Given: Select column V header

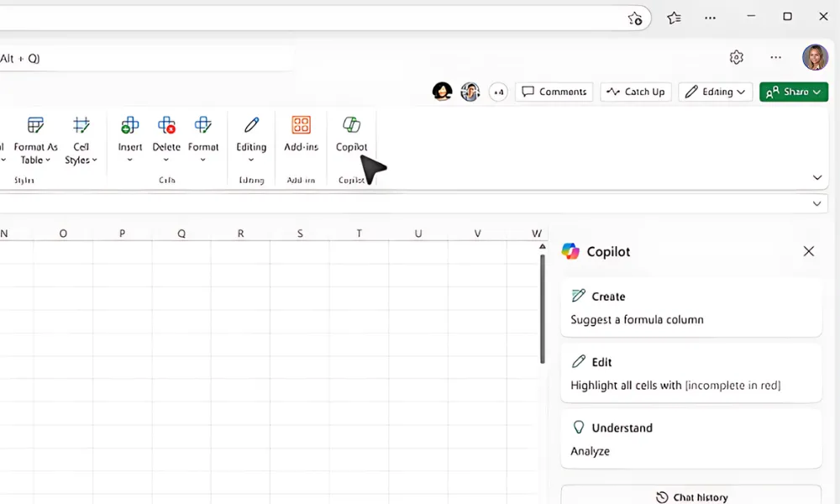Looking at the screenshot, I should 477,234.
